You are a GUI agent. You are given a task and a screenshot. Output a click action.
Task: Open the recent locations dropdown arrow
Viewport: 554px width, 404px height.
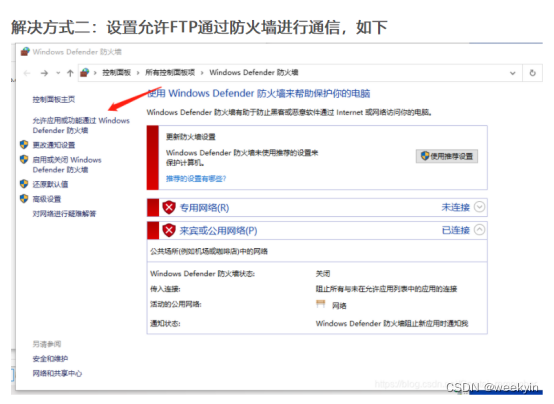tap(58, 73)
